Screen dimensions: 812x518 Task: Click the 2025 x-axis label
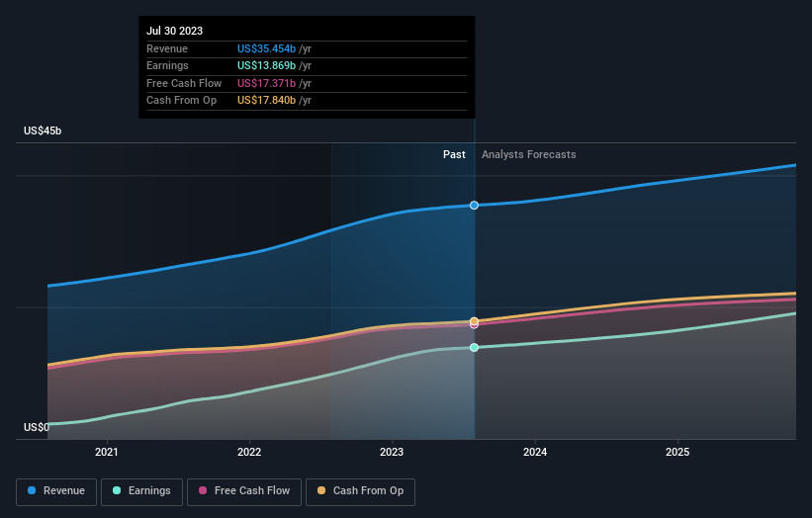pos(677,452)
